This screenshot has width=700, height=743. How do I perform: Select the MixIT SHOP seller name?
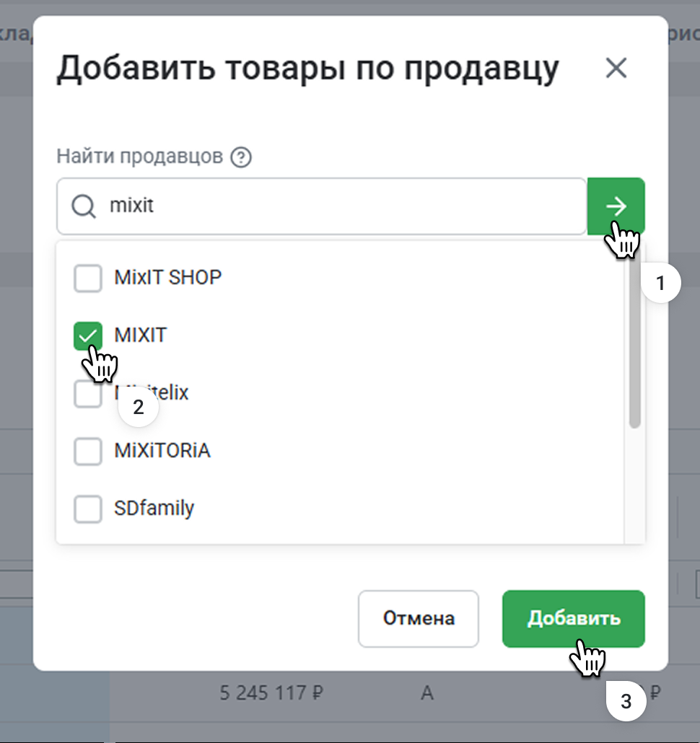(167, 277)
